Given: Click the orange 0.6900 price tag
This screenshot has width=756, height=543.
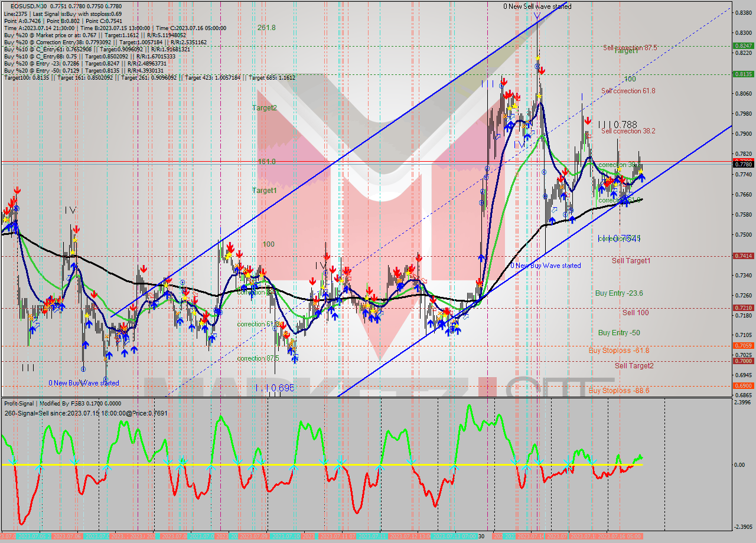Looking at the screenshot, I should [x=742, y=385].
